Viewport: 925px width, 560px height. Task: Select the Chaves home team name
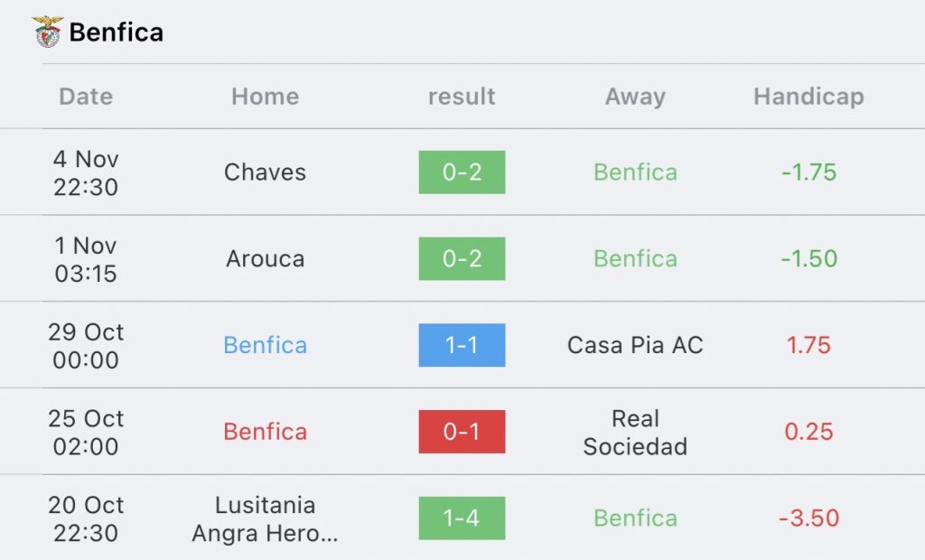coord(265,173)
